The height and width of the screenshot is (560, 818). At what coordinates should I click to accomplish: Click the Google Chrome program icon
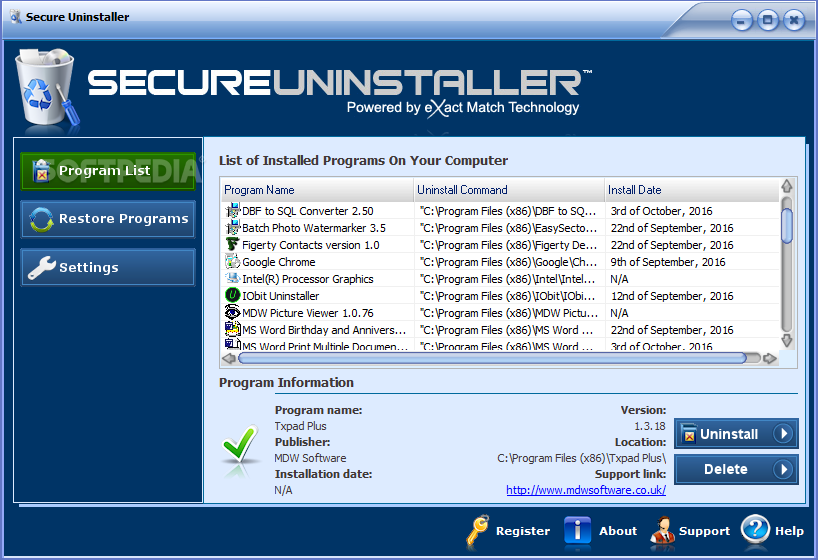pyautogui.click(x=232, y=261)
